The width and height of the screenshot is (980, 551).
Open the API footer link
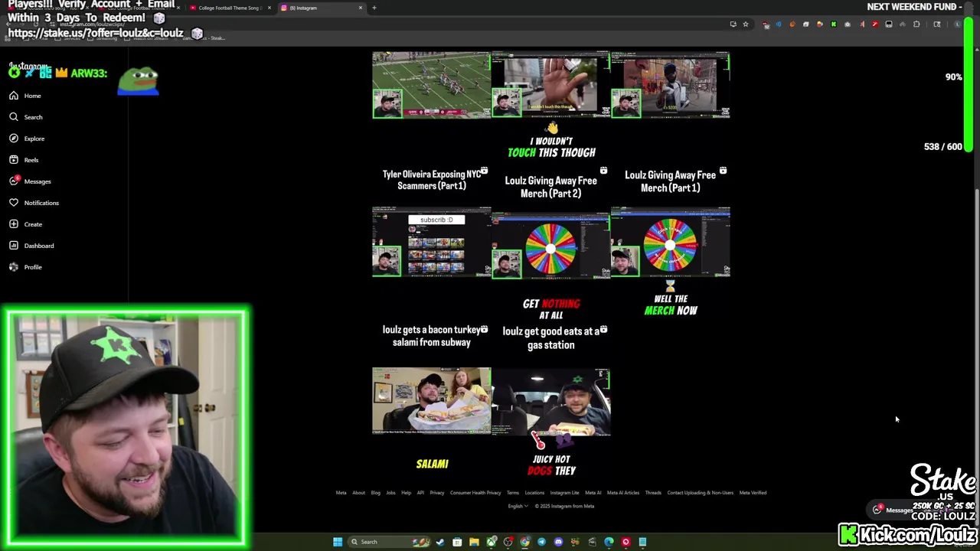tap(420, 493)
